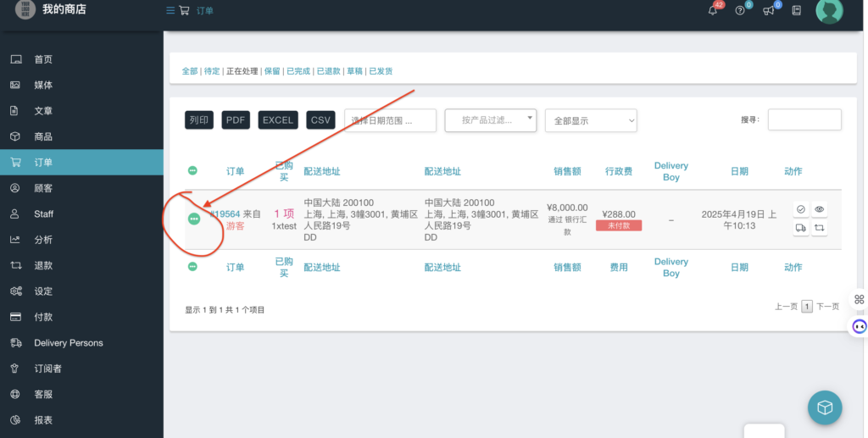868x438 pixels.
Task: Open the user avatar menu
Action: coord(828,11)
